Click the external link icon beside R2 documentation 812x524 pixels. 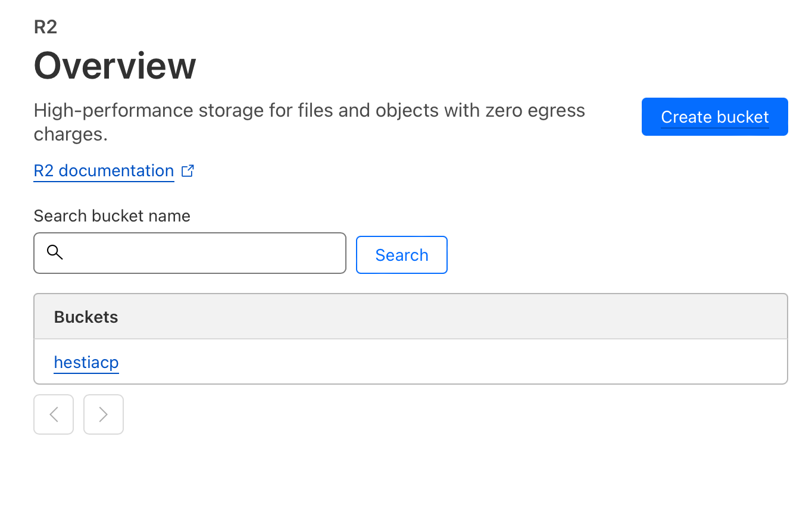tap(188, 171)
